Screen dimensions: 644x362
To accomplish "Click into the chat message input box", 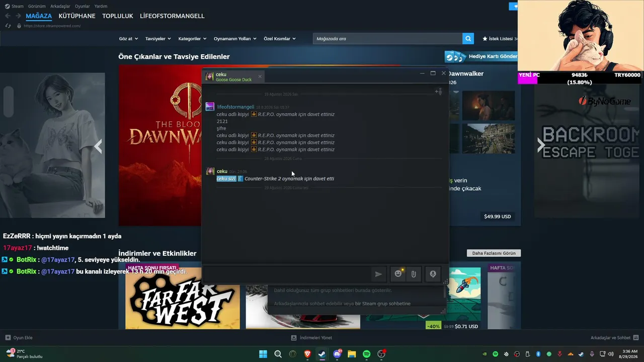I will click(x=287, y=274).
